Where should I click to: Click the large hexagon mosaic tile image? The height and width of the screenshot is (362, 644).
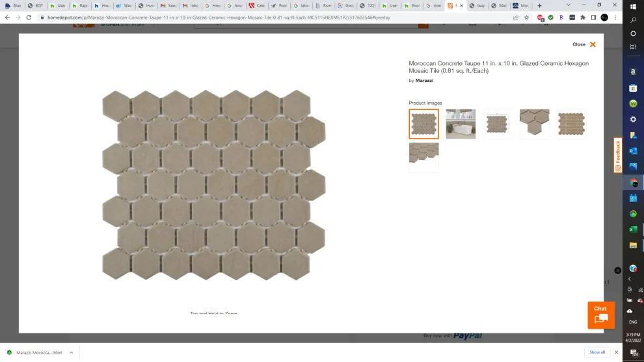point(213,185)
